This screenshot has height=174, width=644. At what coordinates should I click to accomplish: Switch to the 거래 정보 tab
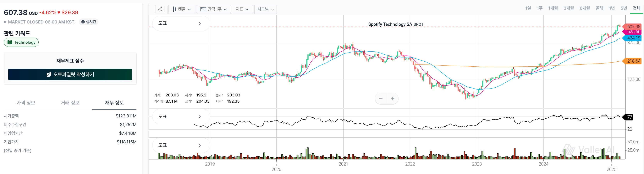70,103
